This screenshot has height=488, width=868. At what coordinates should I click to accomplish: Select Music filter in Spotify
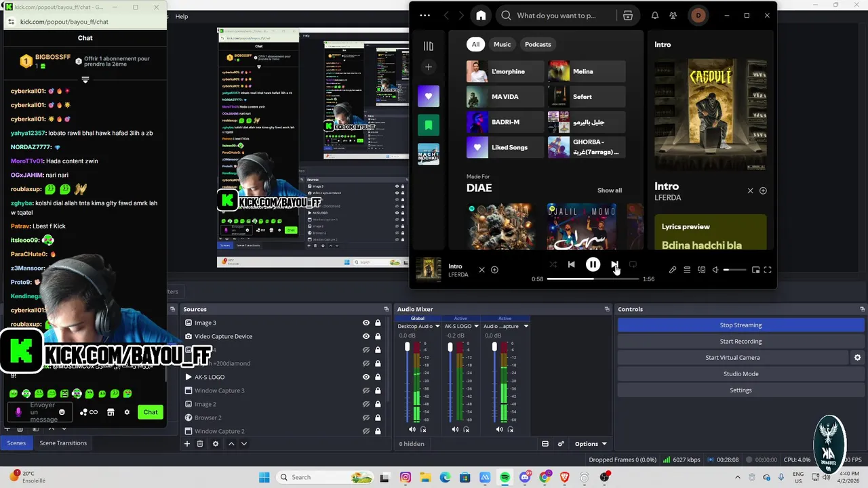pyautogui.click(x=502, y=44)
